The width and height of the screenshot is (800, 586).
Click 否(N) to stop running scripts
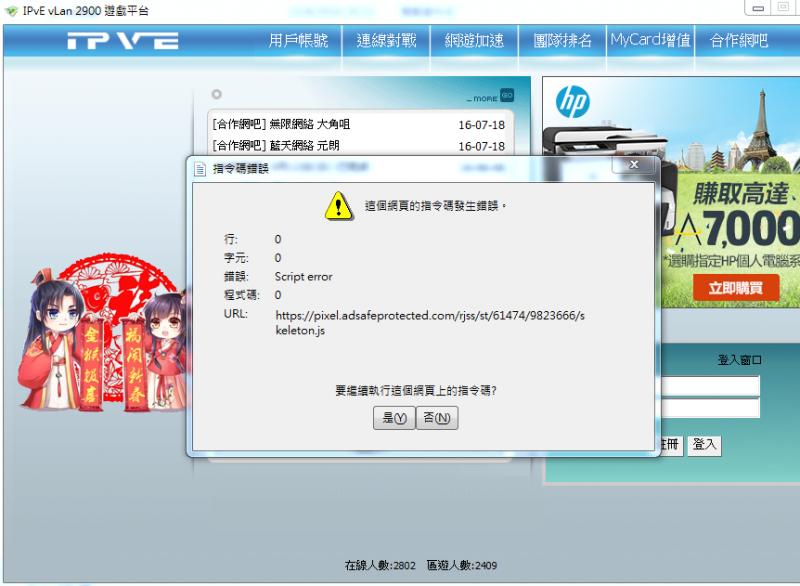437,418
